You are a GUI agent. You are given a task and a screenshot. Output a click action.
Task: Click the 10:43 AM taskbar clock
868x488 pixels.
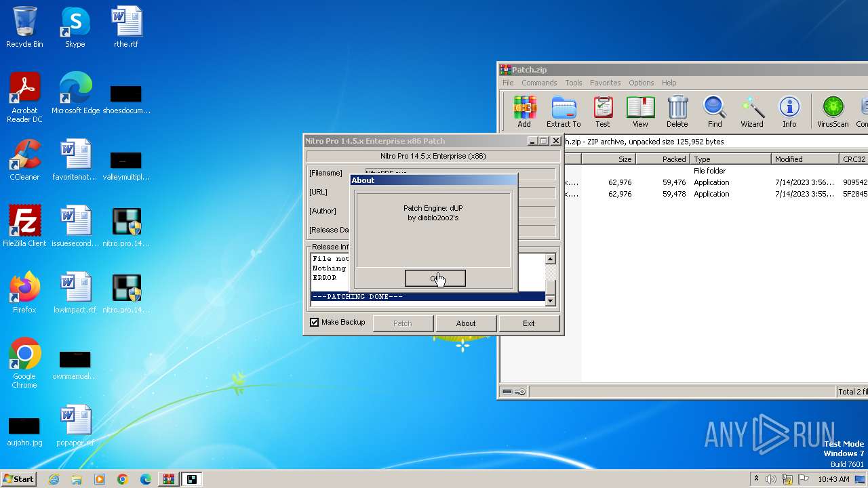coord(833,479)
